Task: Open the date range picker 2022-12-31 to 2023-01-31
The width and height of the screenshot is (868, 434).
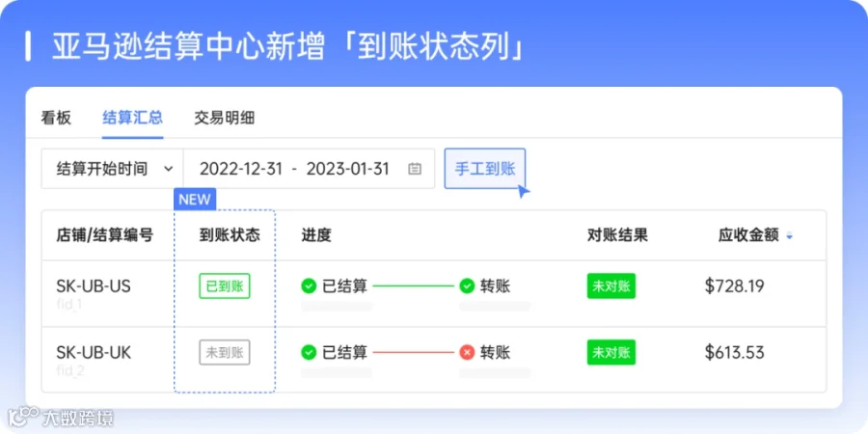Action: (x=309, y=169)
